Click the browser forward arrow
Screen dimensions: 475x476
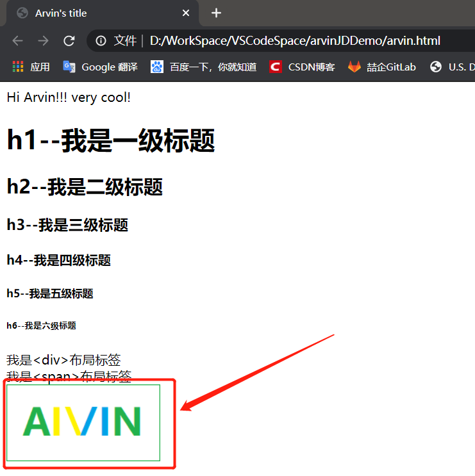click(x=43, y=40)
